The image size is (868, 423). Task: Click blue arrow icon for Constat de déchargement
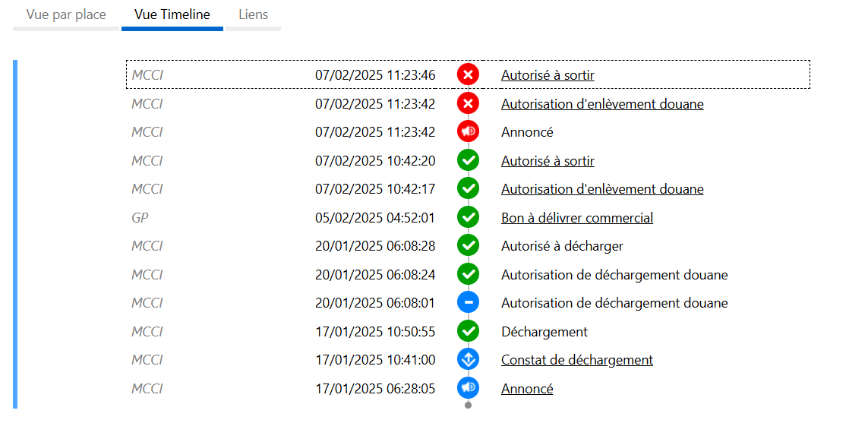[x=468, y=359]
